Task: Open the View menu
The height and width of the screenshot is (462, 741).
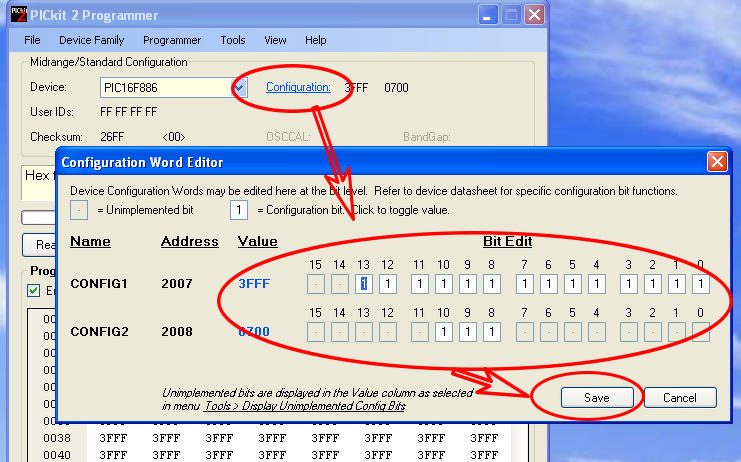Action: tap(275, 40)
